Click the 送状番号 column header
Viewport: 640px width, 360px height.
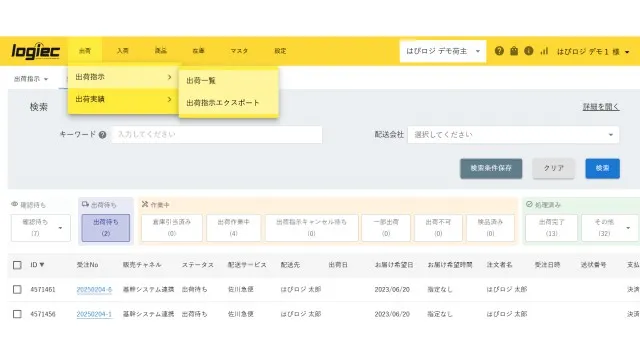point(593,265)
